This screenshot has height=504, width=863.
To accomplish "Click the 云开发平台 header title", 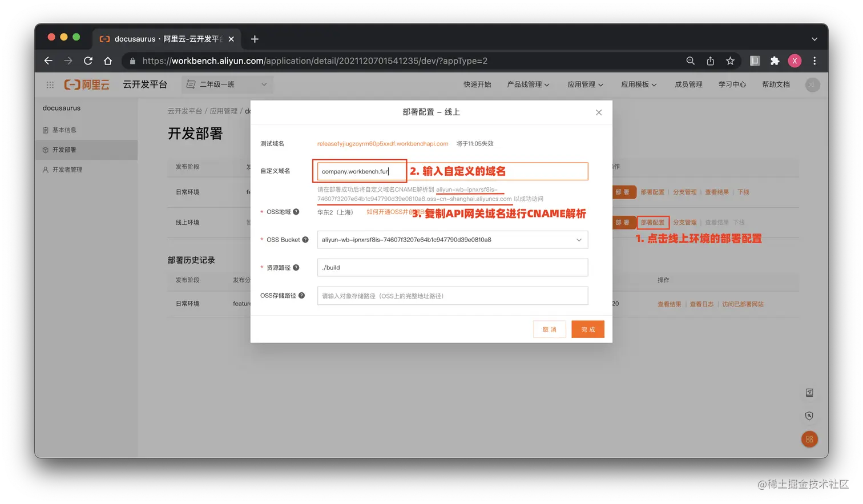I will click(145, 84).
